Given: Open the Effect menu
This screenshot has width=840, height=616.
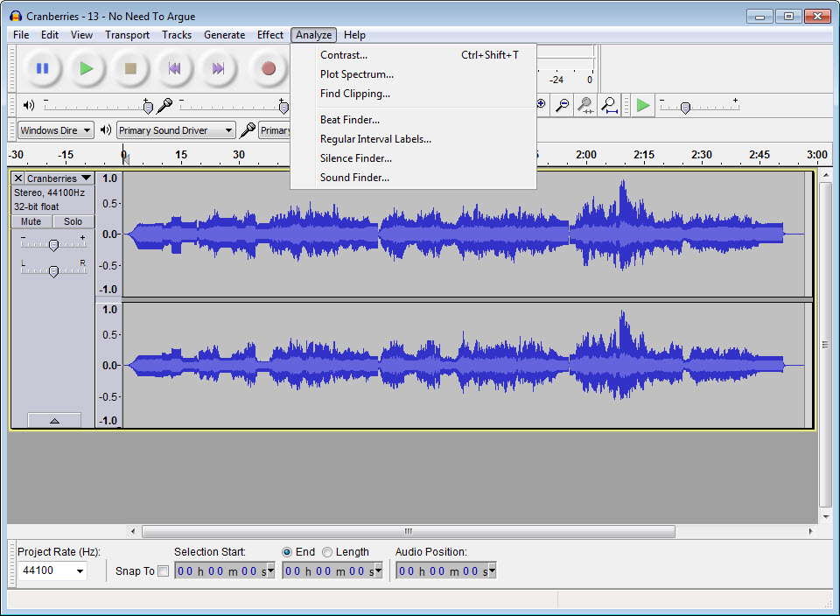Looking at the screenshot, I should [270, 35].
